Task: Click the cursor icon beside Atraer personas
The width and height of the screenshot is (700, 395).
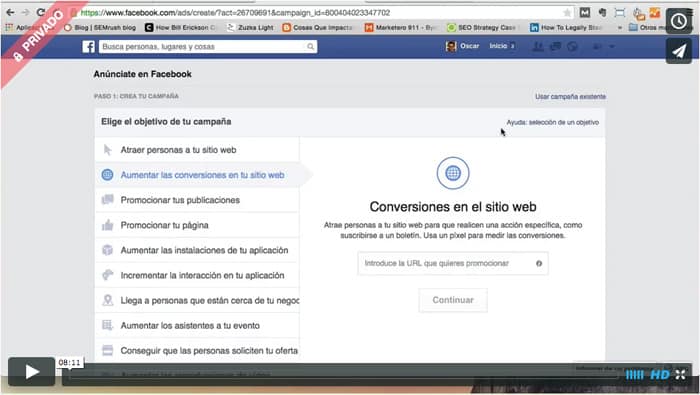Action: (x=108, y=150)
